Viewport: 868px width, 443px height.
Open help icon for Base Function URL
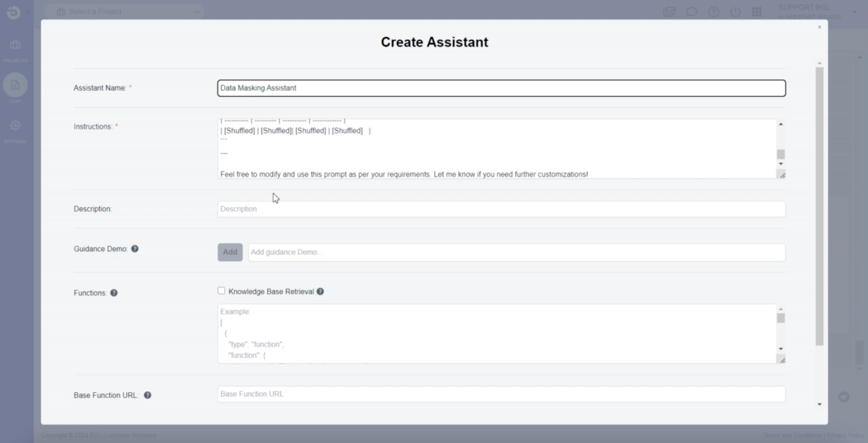[x=147, y=395]
